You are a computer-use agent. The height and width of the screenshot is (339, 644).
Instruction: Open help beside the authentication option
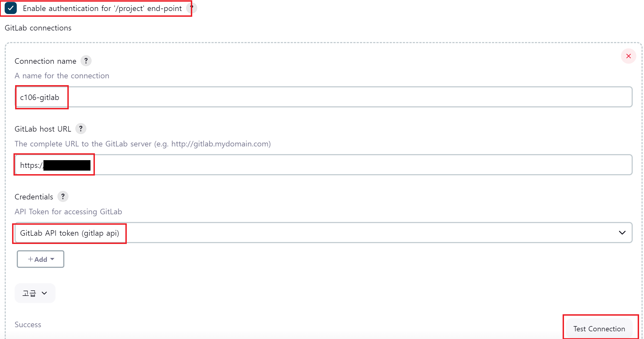(192, 8)
